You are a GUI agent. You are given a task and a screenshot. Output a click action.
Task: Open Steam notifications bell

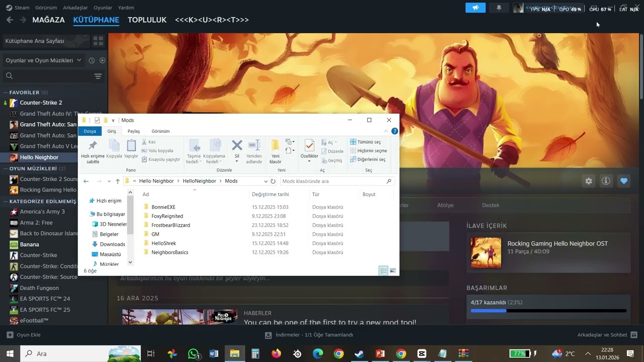[x=499, y=8]
